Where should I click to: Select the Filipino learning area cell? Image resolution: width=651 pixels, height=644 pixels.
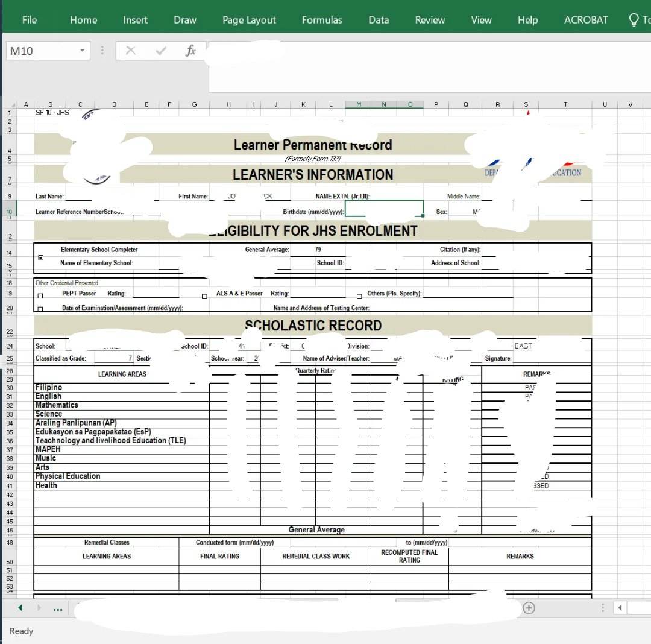[121, 387]
